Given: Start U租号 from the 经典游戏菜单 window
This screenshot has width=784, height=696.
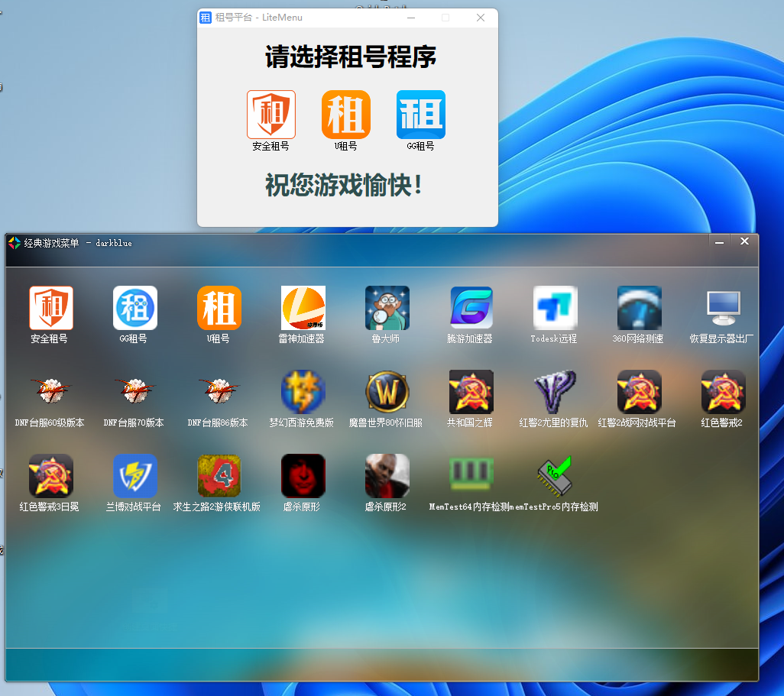Looking at the screenshot, I should [219, 308].
